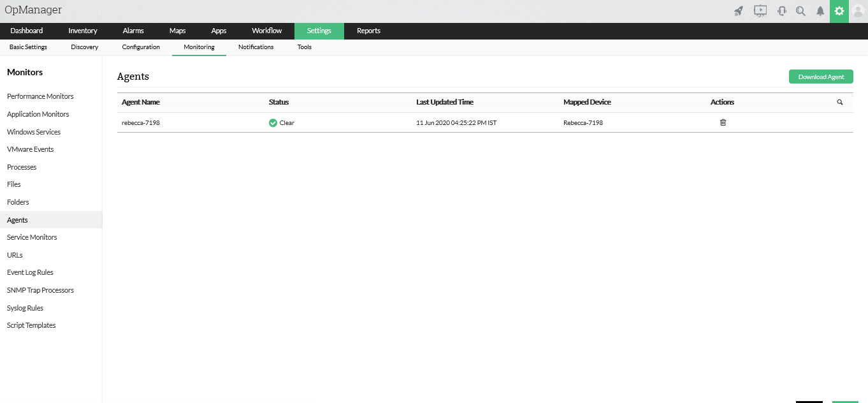Switch to Configuration tab
Image resolution: width=868 pixels, height=403 pixels.
click(141, 47)
